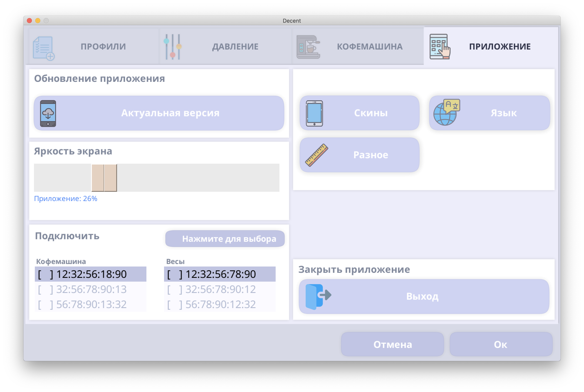Click the ruler icon on Разное
The width and height of the screenshot is (584, 392).
coord(316,155)
